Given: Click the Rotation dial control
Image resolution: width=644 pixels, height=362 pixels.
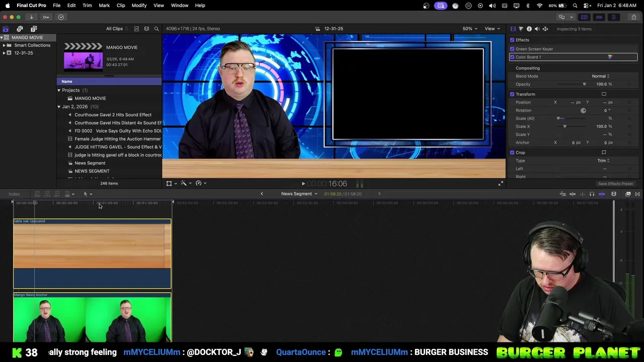Looking at the screenshot, I should pos(583,110).
